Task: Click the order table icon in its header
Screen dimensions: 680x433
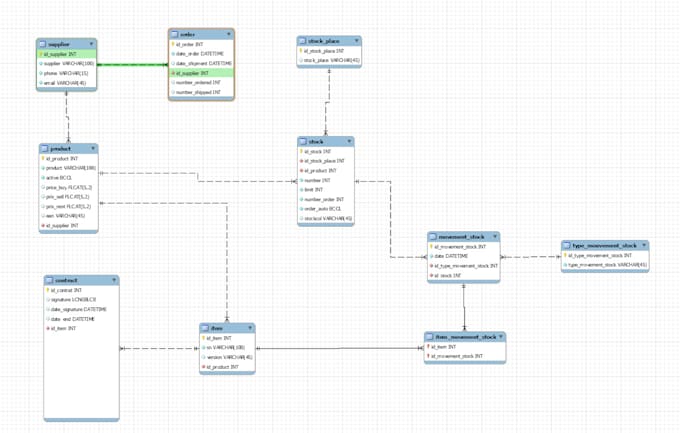Action: click(174, 34)
